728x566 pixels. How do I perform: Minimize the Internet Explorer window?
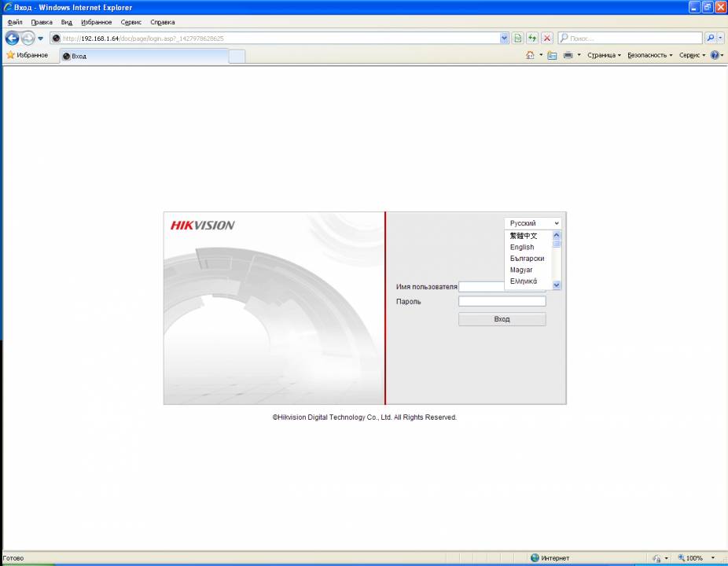pyautogui.click(x=693, y=7)
